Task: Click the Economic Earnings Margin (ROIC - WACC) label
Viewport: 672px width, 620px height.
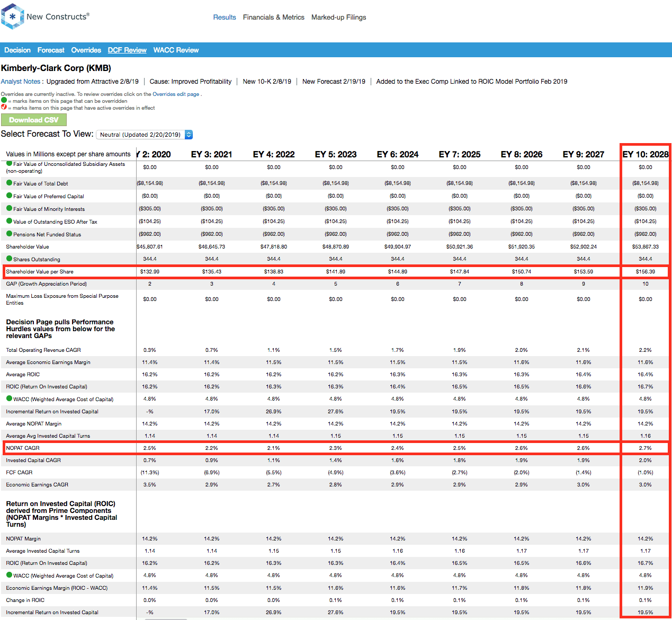Action: (57, 588)
